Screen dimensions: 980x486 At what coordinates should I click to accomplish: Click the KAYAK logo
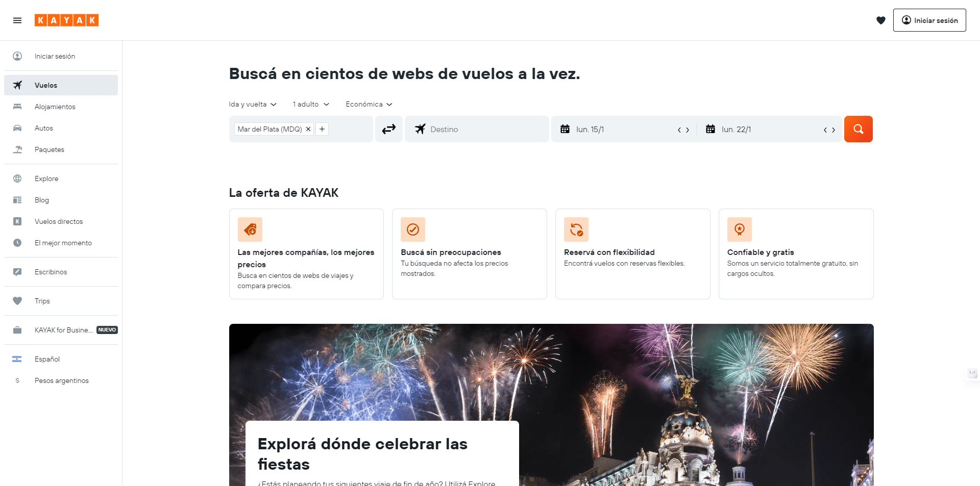click(x=67, y=20)
